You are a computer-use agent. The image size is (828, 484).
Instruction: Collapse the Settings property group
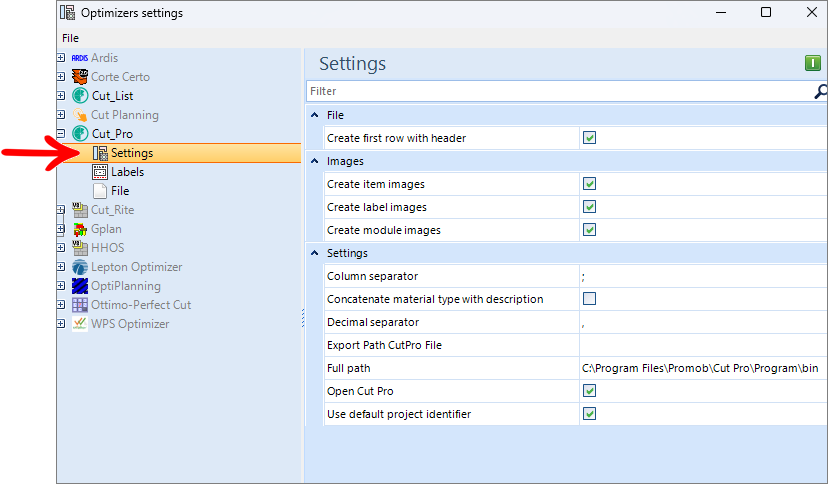coord(315,253)
